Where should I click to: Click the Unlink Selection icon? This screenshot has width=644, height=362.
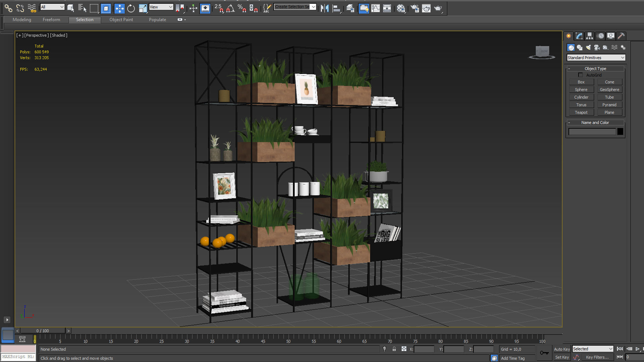tap(20, 8)
